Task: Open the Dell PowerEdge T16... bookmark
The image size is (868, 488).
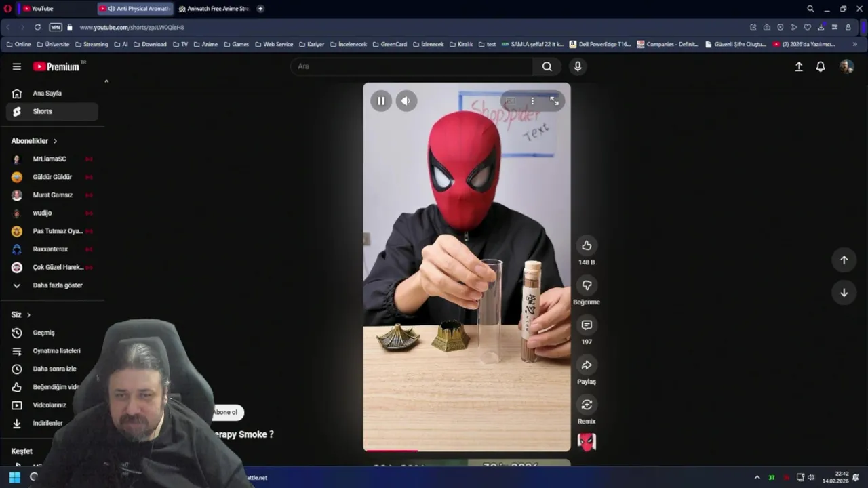Action: pos(600,44)
